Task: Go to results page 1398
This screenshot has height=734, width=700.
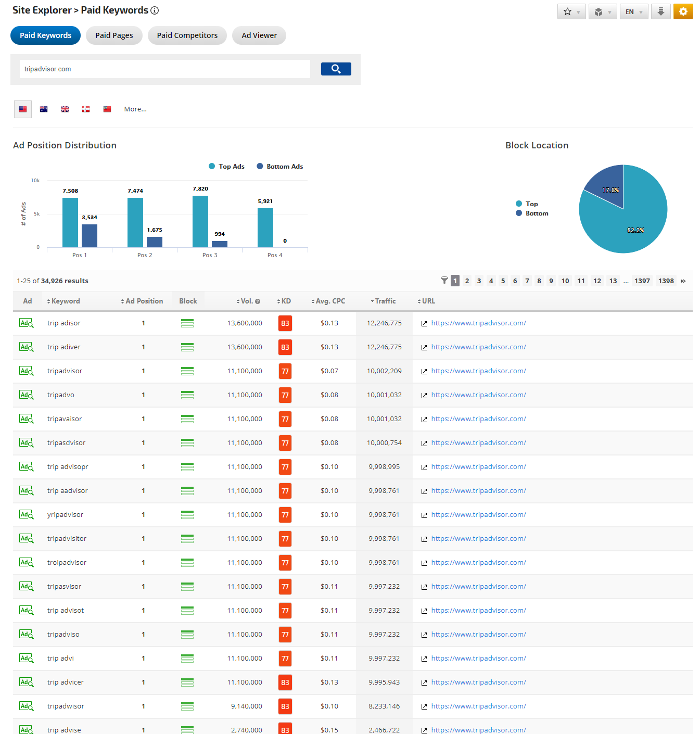Action: tap(666, 281)
